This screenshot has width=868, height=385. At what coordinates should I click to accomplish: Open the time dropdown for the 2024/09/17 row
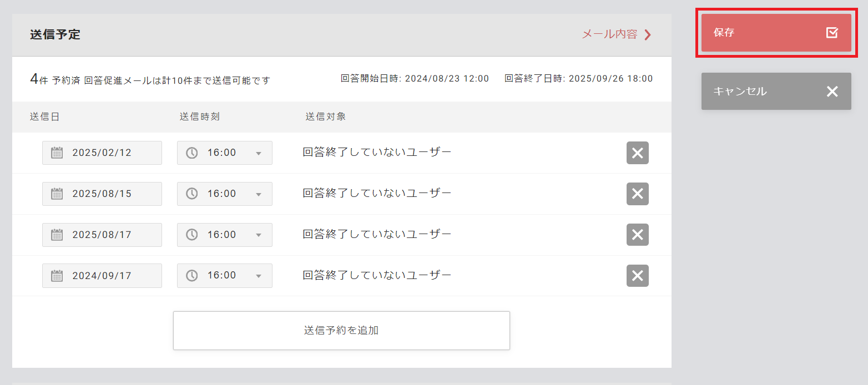tap(259, 276)
